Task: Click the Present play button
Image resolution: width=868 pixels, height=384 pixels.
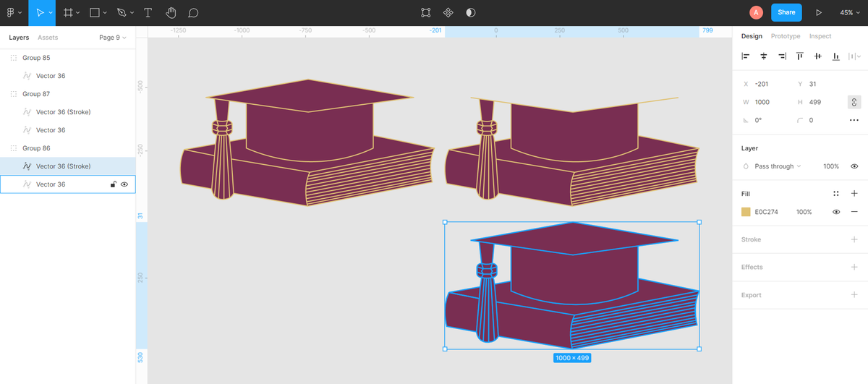Action: (819, 12)
